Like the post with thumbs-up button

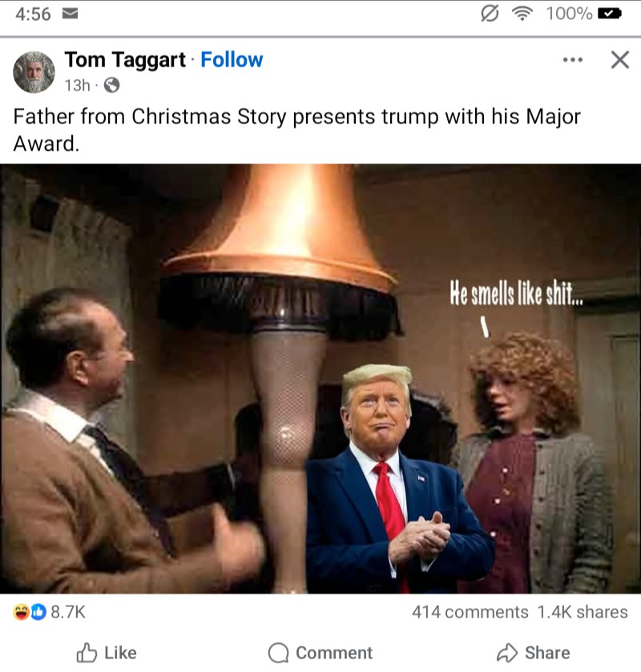coord(107,653)
